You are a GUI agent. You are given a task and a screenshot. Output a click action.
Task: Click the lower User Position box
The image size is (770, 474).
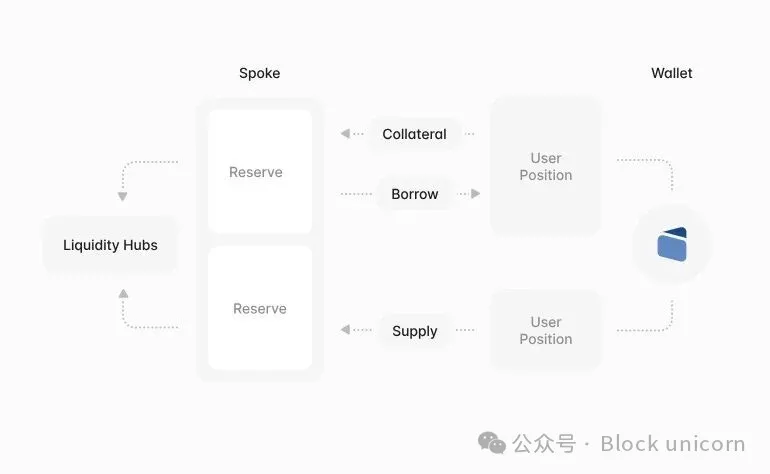[545, 330]
